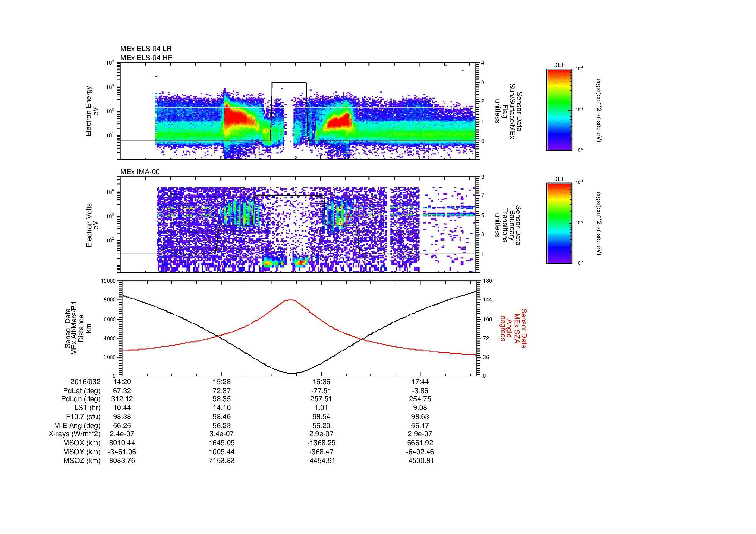
Task: Click the M-E Ang (deg) row label
Action: [x=77, y=425]
